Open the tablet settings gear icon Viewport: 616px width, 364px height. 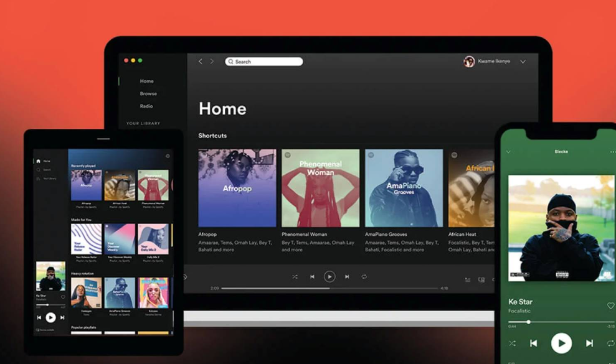coord(168,156)
